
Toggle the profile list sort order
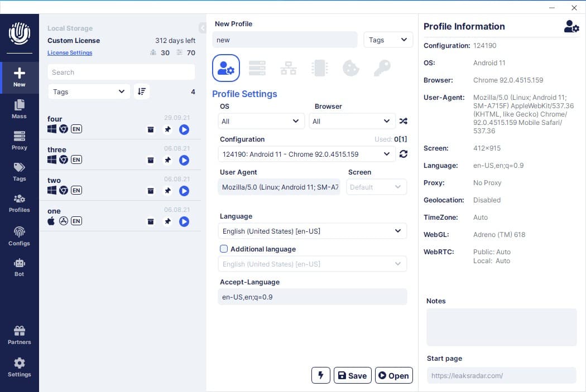pyautogui.click(x=142, y=91)
